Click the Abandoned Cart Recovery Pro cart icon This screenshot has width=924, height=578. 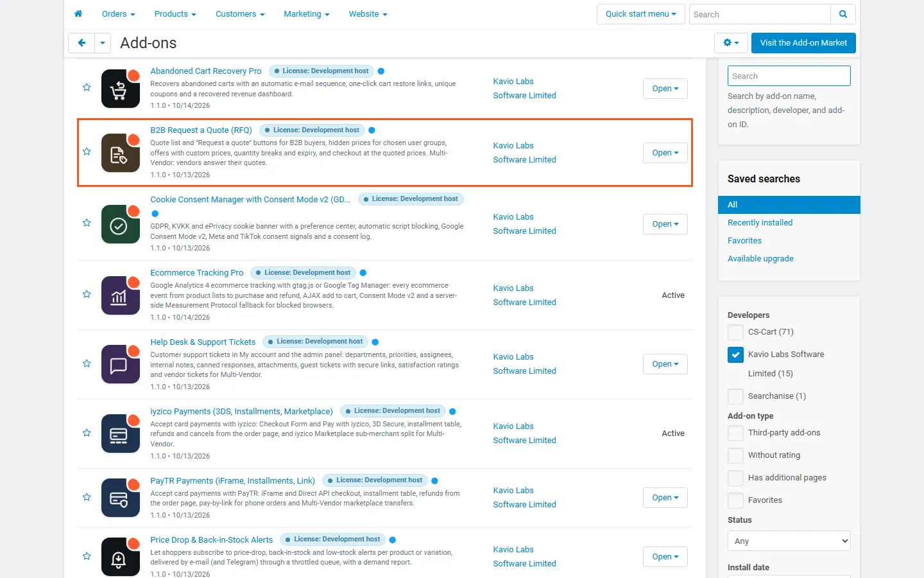pyautogui.click(x=121, y=89)
